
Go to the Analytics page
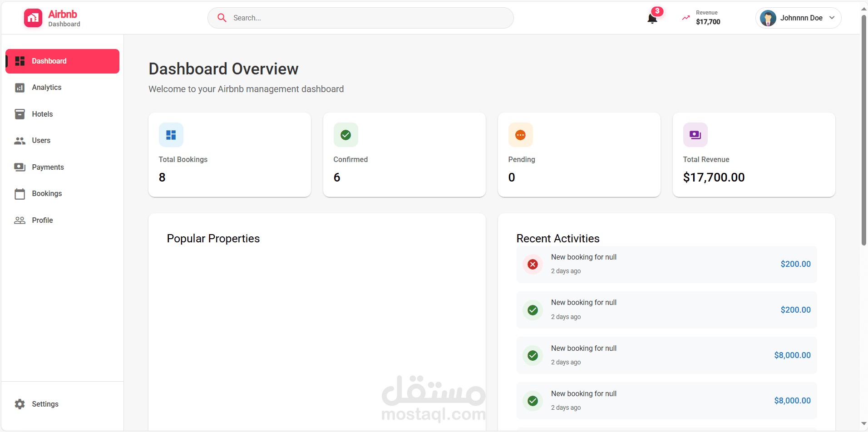(x=62, y=88)
